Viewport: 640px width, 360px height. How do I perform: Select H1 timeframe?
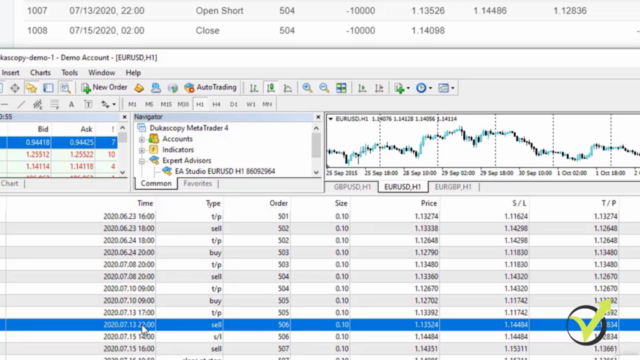click(200, 104)
